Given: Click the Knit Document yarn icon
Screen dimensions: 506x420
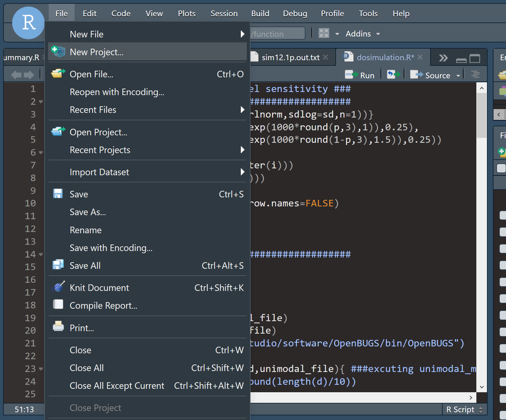Looking at the screenshot, I should 58,287.
